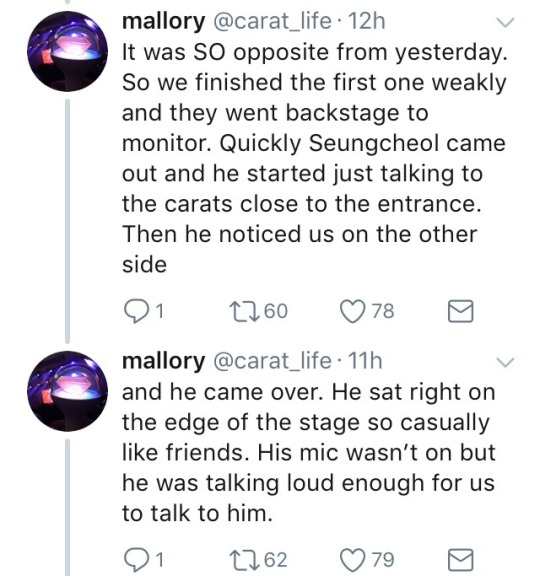This screenshot has height=576, width=540.
Task: Retweet the 12h tweet with 60 retweets
Action: (x=242, y=311)
